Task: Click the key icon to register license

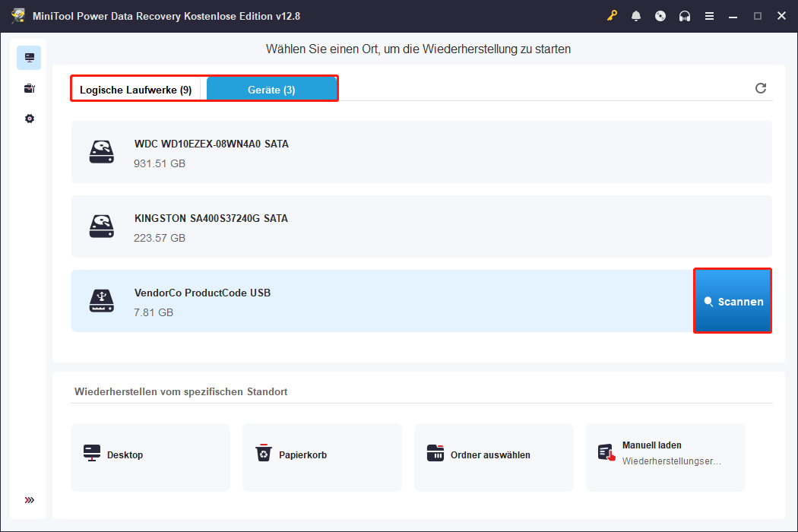Action: point(613,16)
